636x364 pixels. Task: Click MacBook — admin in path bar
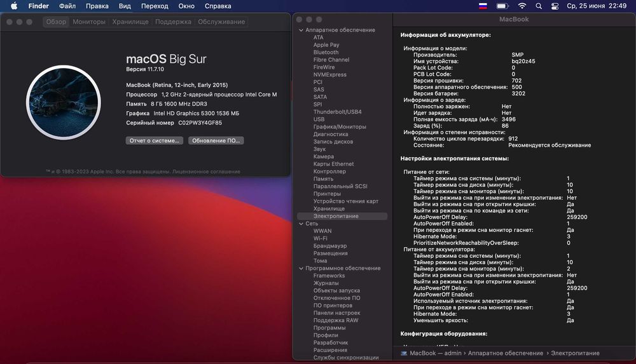(436, 353)
